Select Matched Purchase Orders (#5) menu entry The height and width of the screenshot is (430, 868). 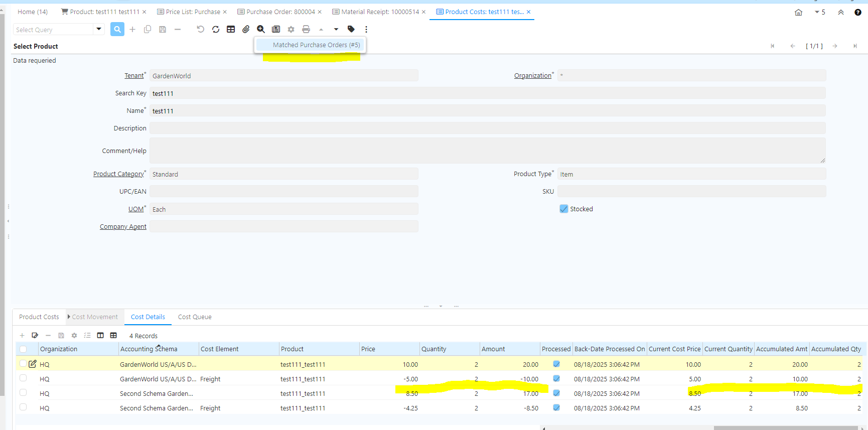[311, 45]
